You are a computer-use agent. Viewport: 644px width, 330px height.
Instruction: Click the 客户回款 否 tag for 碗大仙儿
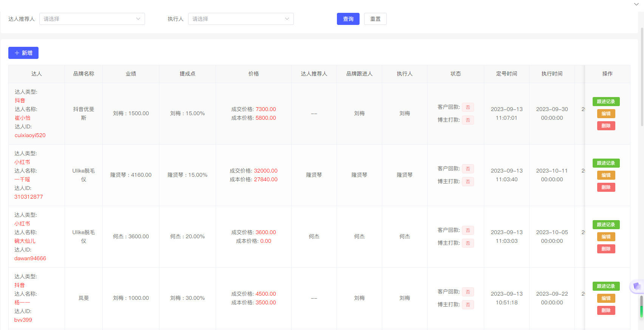468,230
